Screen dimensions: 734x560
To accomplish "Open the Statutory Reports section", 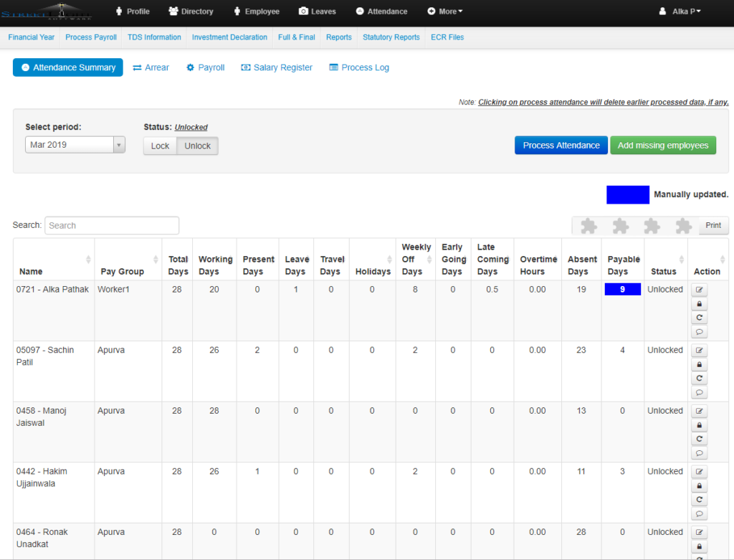I will (x=391, y=37).
